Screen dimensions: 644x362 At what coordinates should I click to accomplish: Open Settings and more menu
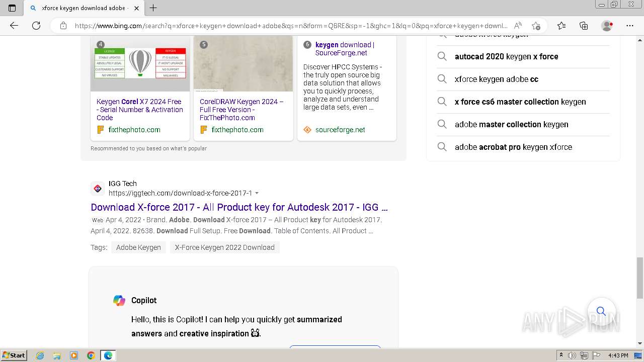[630, 26]
